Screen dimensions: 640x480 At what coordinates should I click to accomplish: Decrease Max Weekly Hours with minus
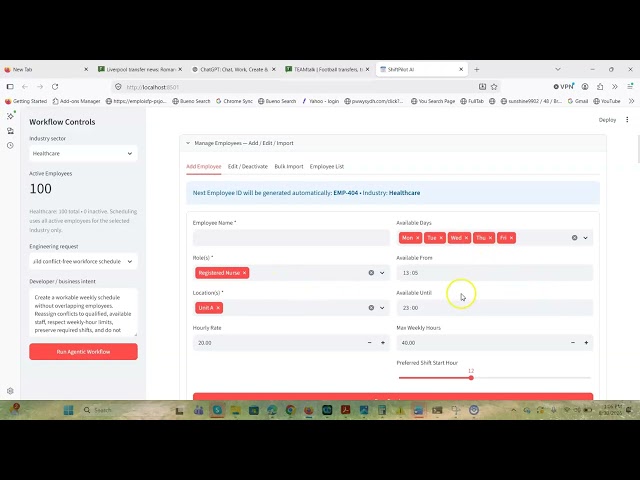tap(573, 343)
